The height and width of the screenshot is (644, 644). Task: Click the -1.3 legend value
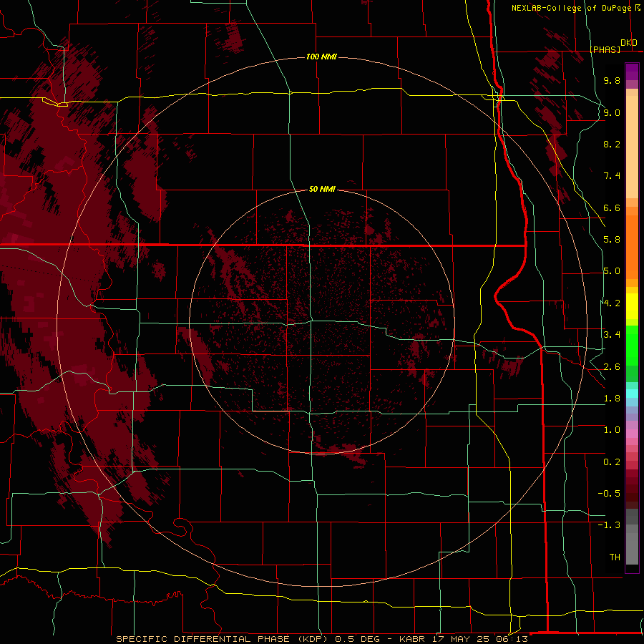[609, 525]
